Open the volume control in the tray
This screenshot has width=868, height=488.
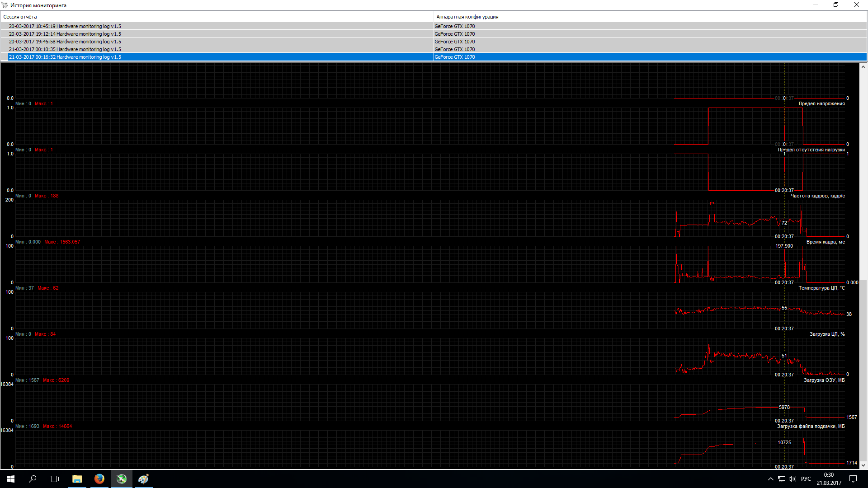point(792,479)
